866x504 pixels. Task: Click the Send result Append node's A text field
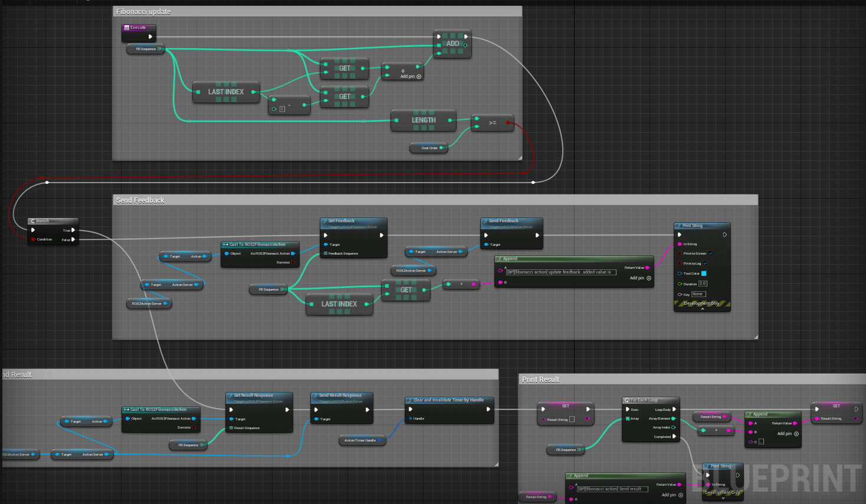click(612, 489)
